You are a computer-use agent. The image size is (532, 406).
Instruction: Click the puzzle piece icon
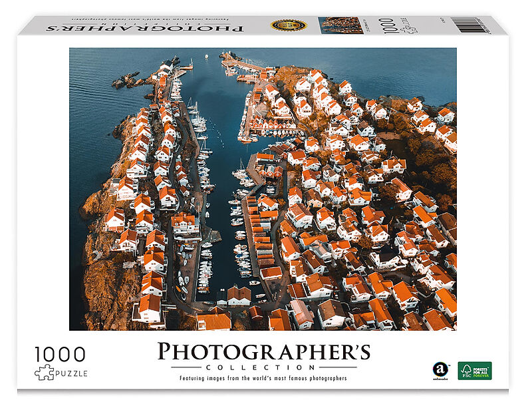[x=44, y=373]
